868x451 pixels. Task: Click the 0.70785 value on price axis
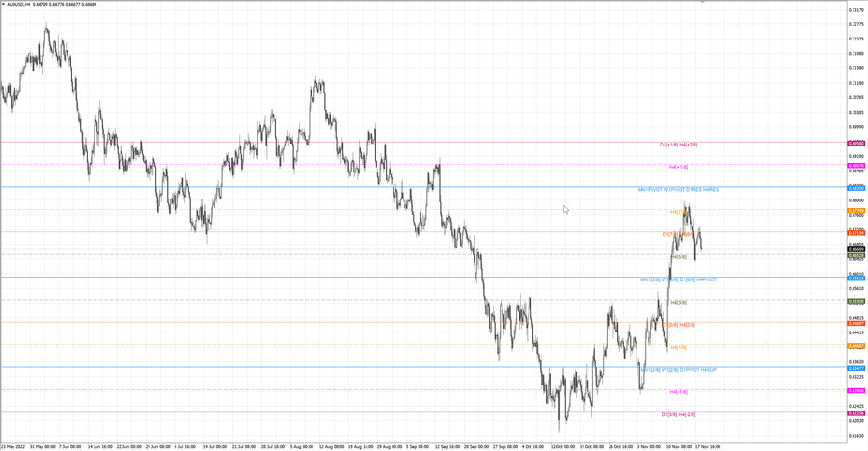click(x=855, y=97)
